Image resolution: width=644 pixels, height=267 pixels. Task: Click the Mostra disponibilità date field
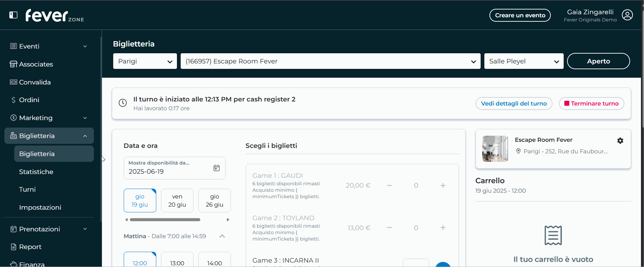(175, 168)
